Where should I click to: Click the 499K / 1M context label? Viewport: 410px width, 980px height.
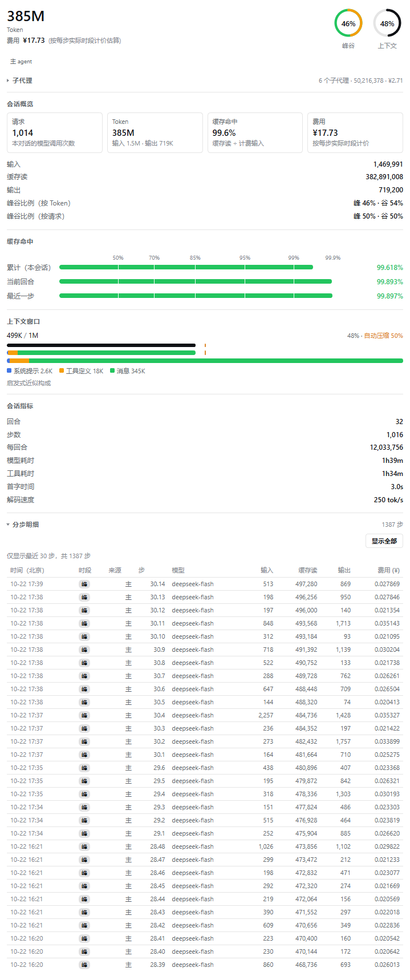pos(22,336)
